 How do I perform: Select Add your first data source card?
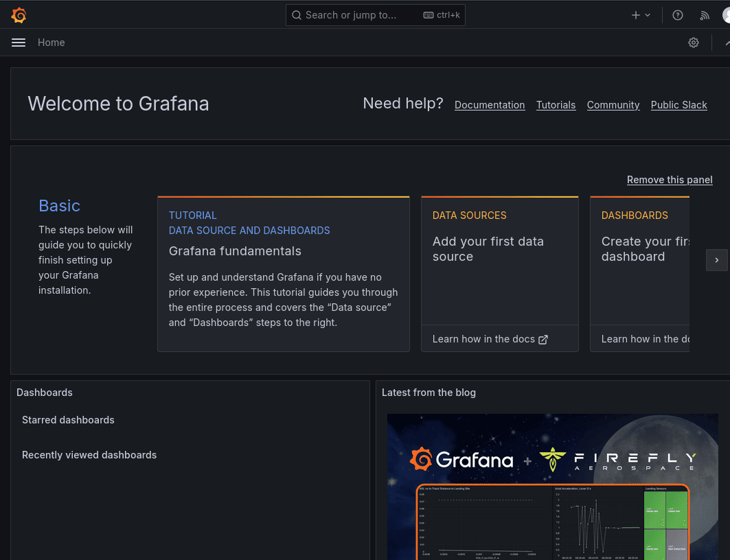[x=499, y=261]
